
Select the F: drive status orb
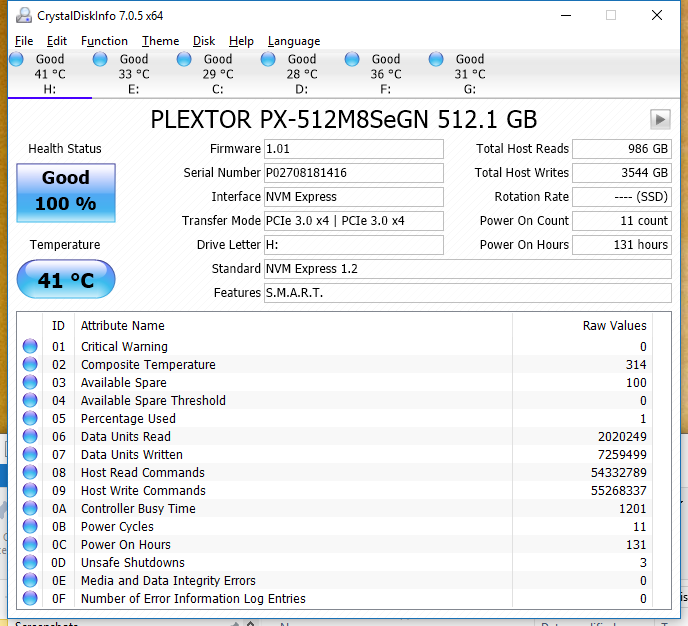tap(352, 60)
